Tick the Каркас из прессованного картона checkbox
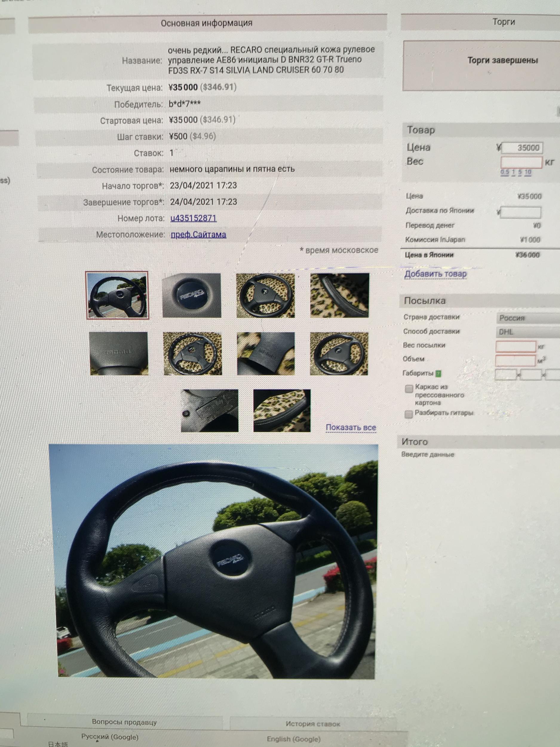Viewport: 560px width, 747px height. click(x=409, y=389)
